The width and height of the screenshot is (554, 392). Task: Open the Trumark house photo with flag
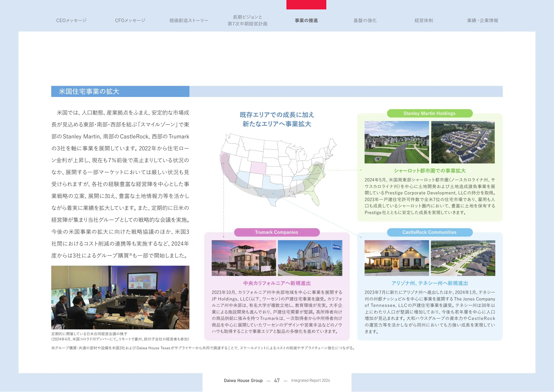[310, 258]
